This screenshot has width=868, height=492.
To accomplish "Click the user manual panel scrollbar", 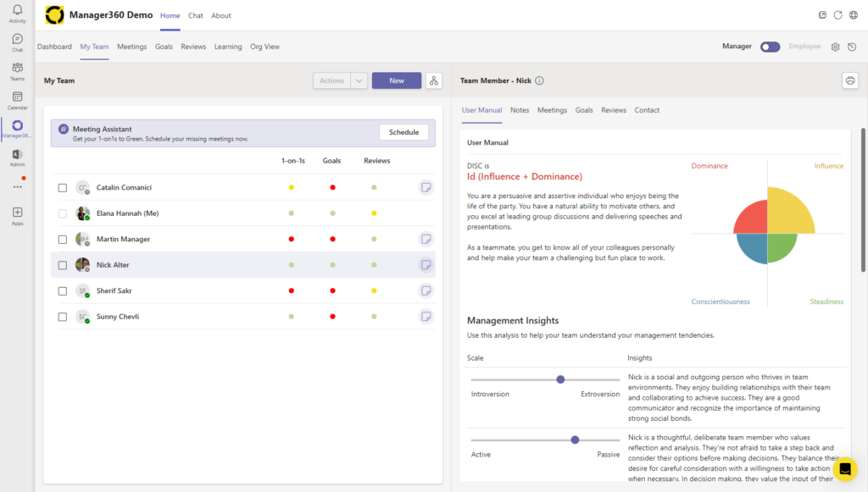I will 862,200.
